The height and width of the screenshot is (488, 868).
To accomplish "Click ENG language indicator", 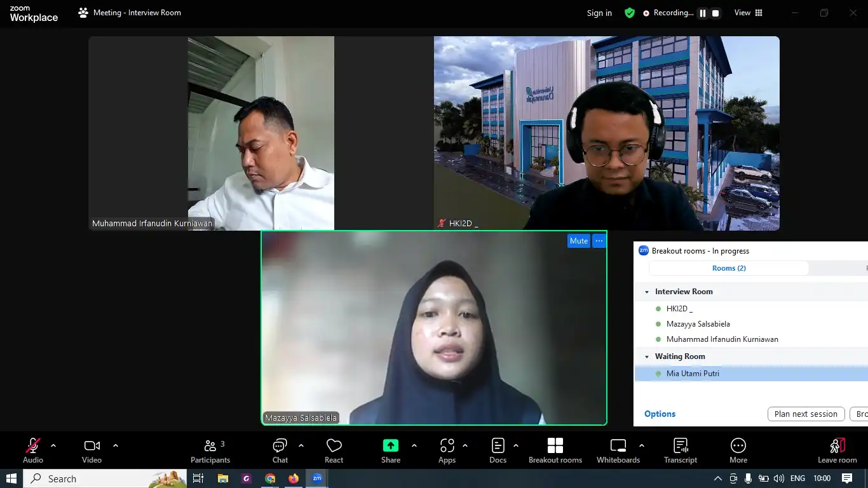I will [x=797, y=478].
